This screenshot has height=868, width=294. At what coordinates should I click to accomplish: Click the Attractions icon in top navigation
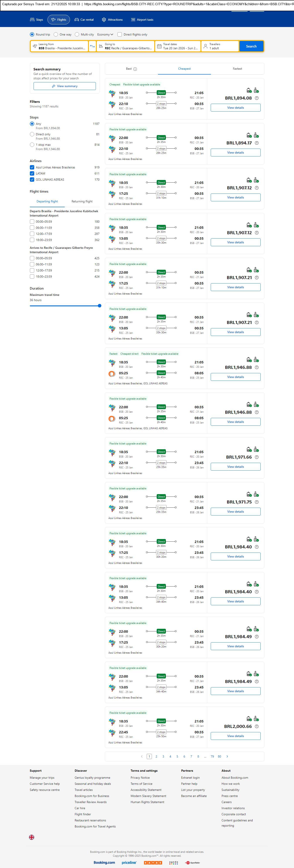pyautogui.click(x=104, y=20)
